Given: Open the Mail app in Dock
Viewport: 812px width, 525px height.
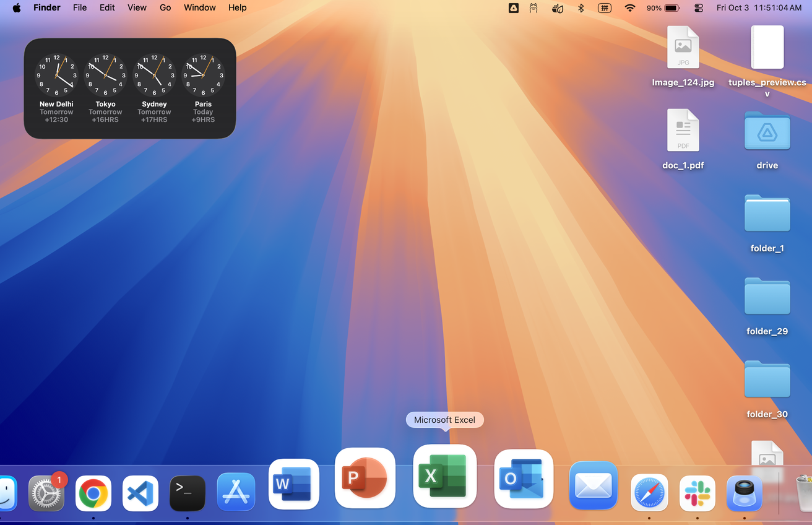Looking at the screenshot, I should 593,486.
